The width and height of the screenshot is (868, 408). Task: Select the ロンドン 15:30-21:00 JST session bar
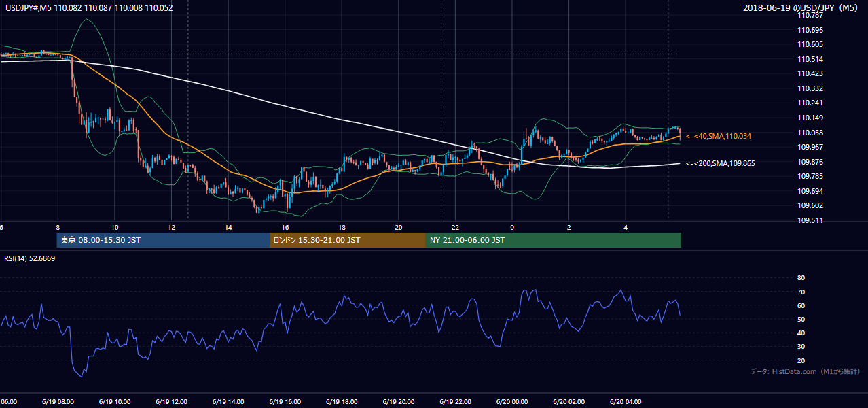point(348,240)
